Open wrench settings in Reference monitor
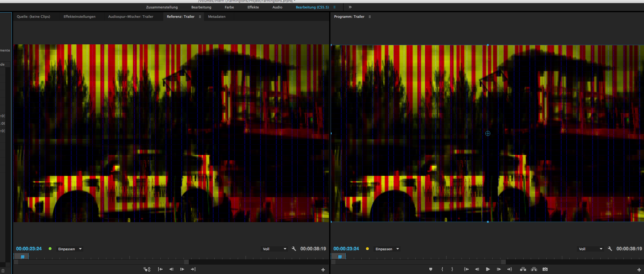 click(294, 249)
